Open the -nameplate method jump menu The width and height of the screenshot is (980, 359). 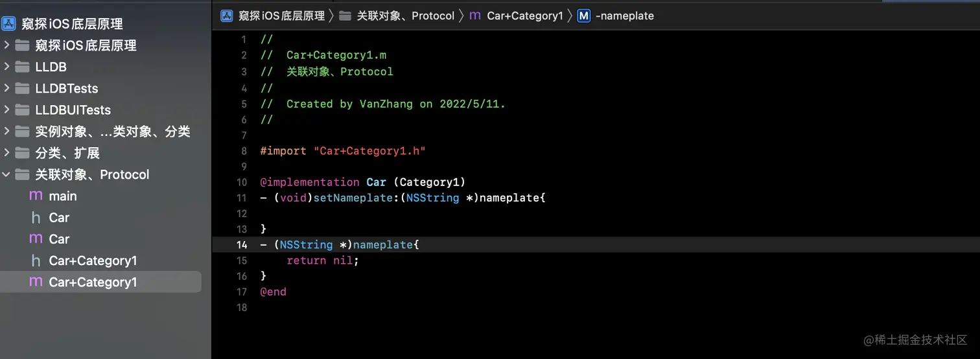click(x=624, y=16)
